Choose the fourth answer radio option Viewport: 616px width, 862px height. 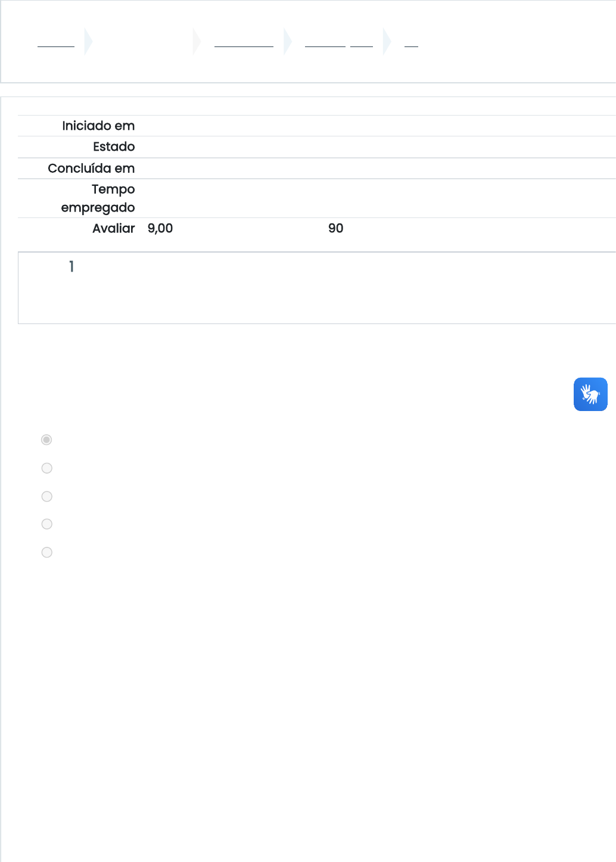[x=46, y=524]
